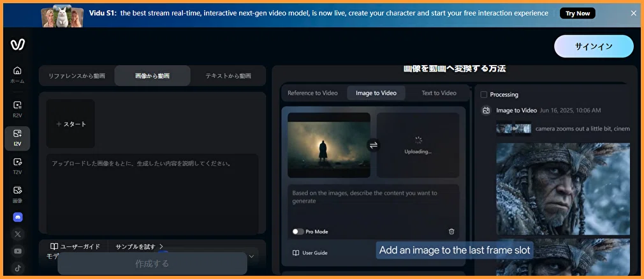Image resolution: width=644 pixels, height=279 pixels.
Task: Select the 画像から動画 tab
Action: point(152,76)
